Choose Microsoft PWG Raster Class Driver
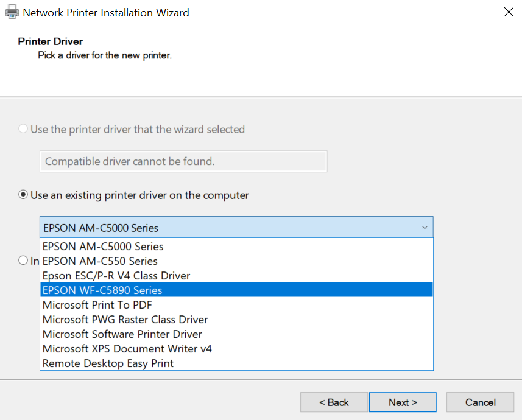522x420 pixels. click(x=125, y=320)
